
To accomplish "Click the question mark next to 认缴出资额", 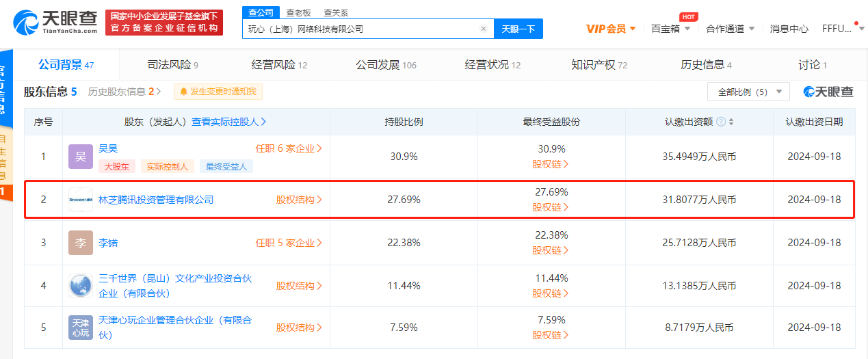I will click(x=721, y=122).
